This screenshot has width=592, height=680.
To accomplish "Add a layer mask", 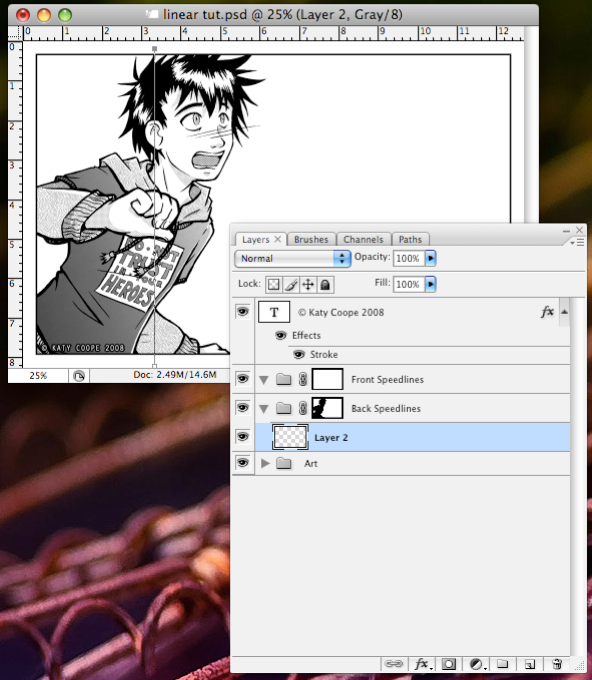I will click(448, 664).
